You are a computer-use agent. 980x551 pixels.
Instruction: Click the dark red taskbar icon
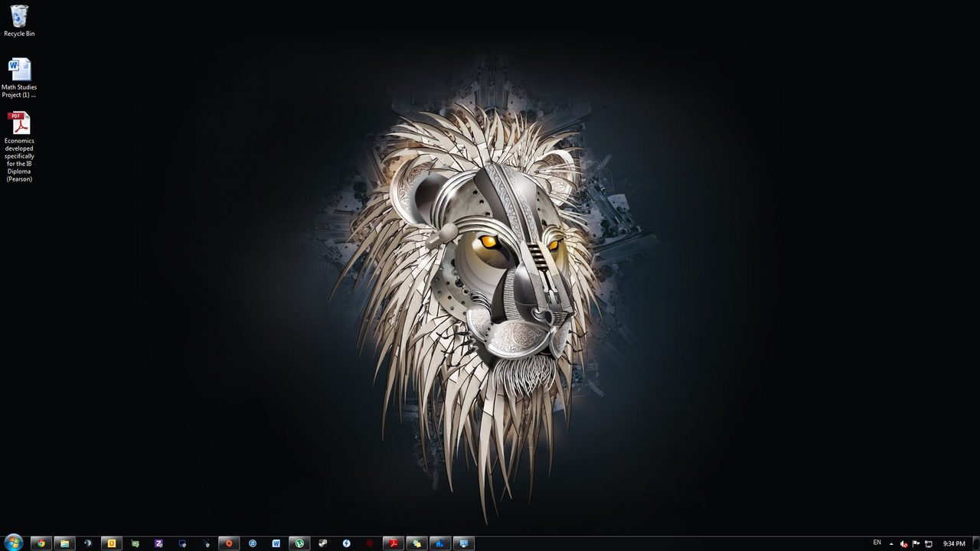point(370,543)
